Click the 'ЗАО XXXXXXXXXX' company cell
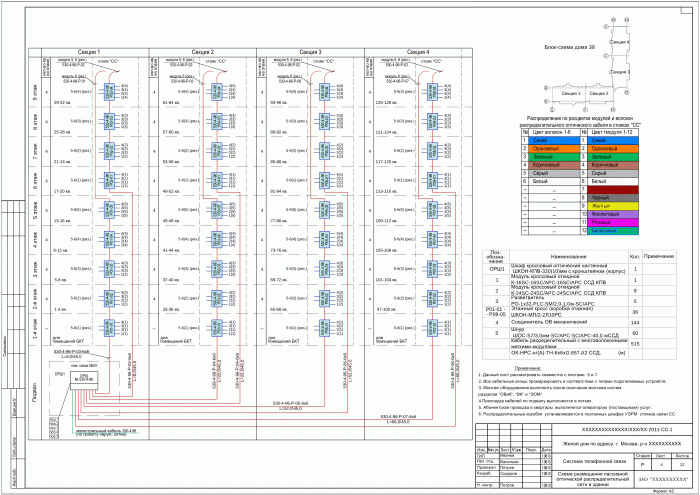Viewport: 700px width, 495px height. [661, 479]
